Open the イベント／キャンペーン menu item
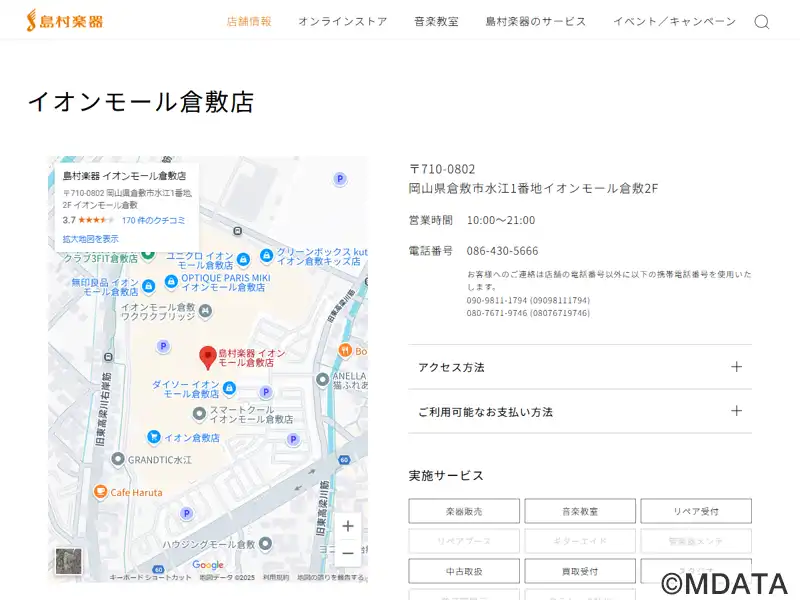This screenshot has height=600, width=800. coord(674,21)
